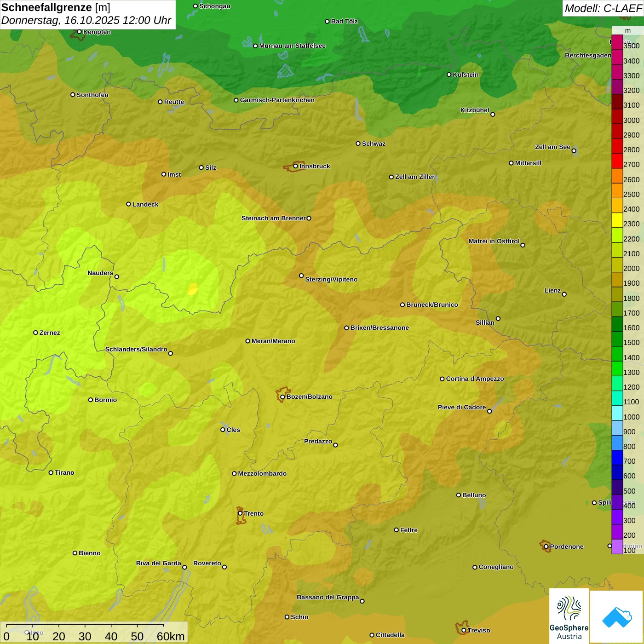This screenshot has height=644, width=644.
Task: Click the Bormio location dot
Action: click(x=91, y=400)
